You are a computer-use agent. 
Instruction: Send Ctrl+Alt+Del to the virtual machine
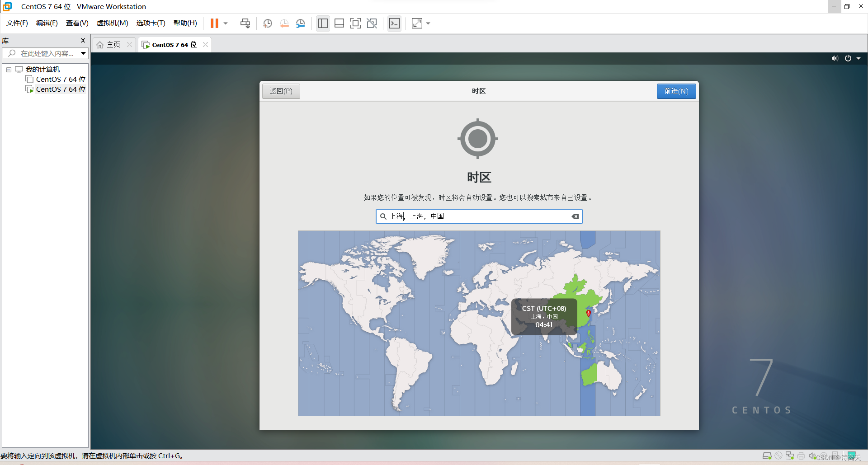[245, 23]
